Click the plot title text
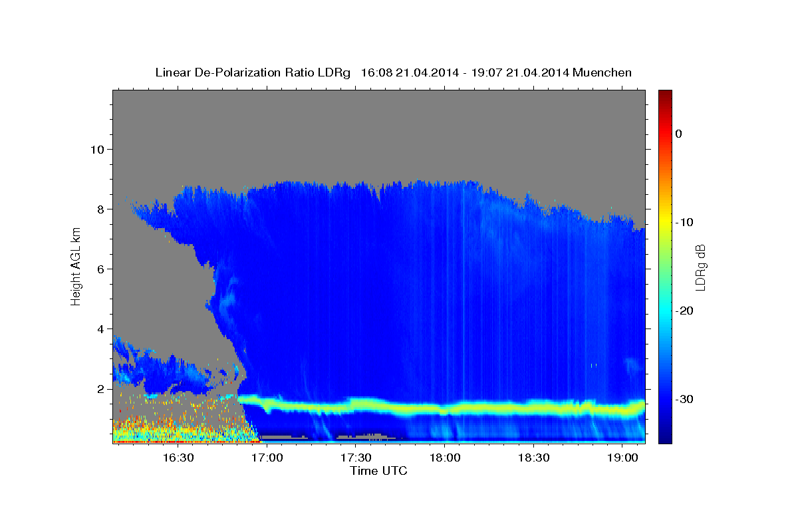This screenshot has height=532, width=798. (393, 72)
